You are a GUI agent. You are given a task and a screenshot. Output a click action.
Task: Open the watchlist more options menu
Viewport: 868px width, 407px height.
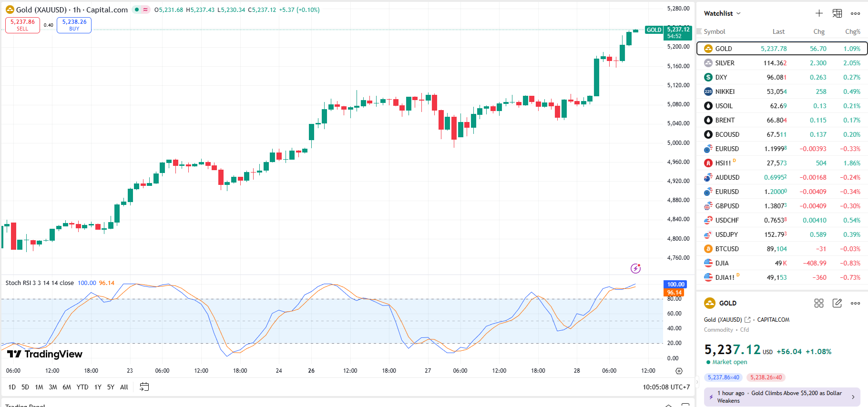coord(855,13)
